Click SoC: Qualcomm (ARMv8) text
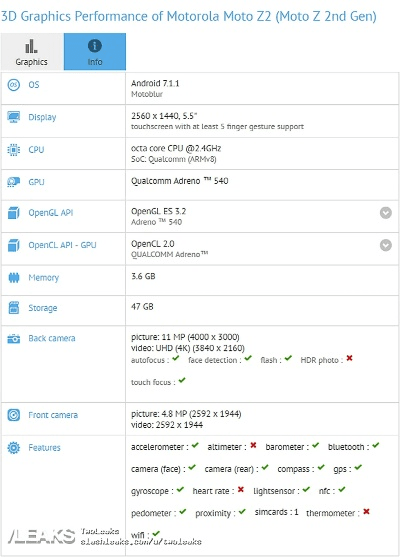Screen dimensions: 400x557 tap(173, 159)
